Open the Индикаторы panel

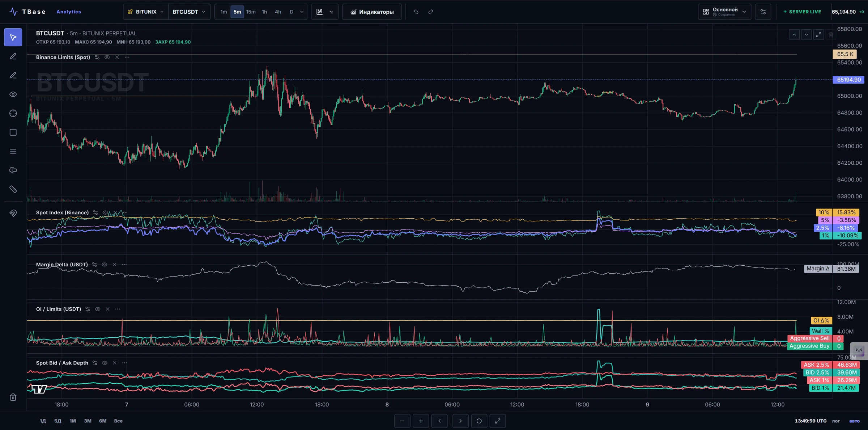[372, 12]
